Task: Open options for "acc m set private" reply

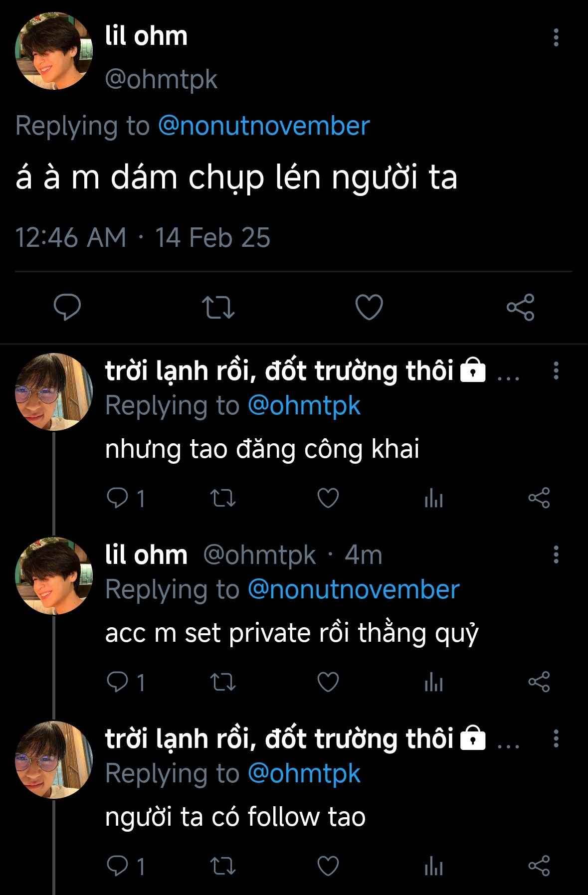Action: pyautogui.click(x=556, y=554)
